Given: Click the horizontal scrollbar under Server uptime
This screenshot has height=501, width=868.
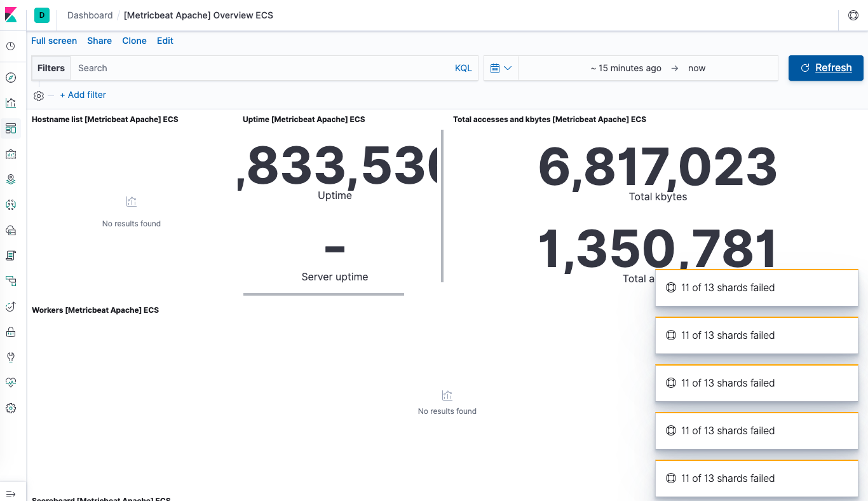Looking at the screenshot, I should point(323,294).
